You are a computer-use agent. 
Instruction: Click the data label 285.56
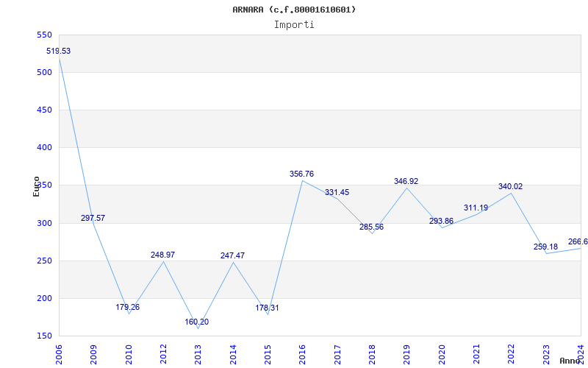372,227
